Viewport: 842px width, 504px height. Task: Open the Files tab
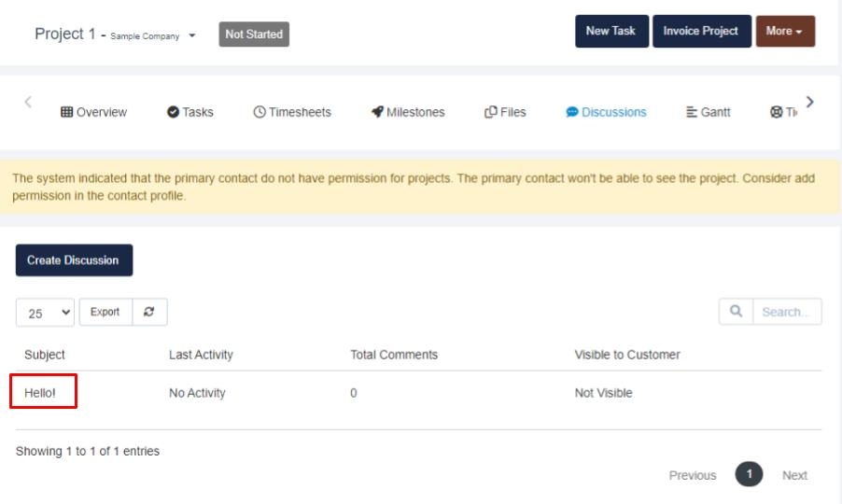point(505,112)
